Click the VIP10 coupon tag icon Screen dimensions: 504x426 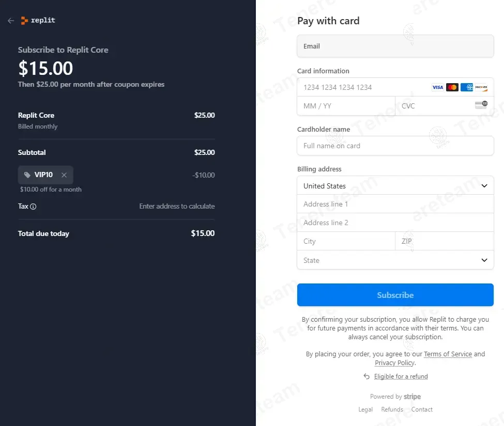point(27,175)
